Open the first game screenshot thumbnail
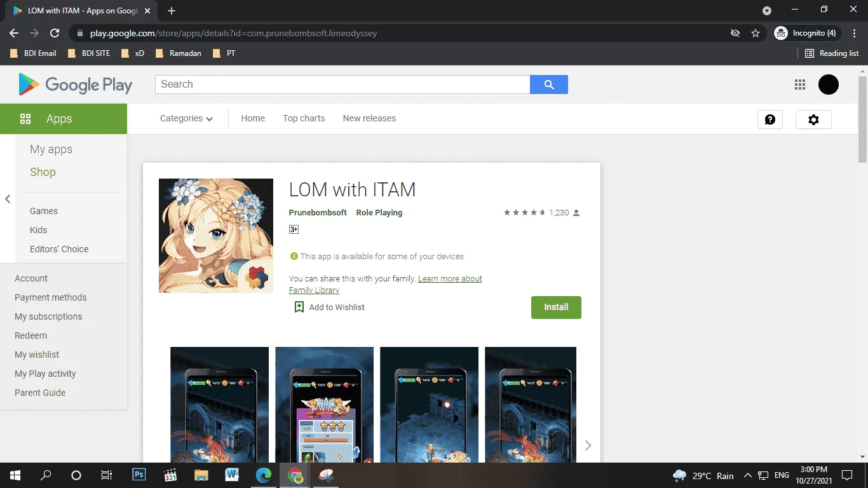The height and width of the screenshot is (488, 868). [x=219, y=405]
